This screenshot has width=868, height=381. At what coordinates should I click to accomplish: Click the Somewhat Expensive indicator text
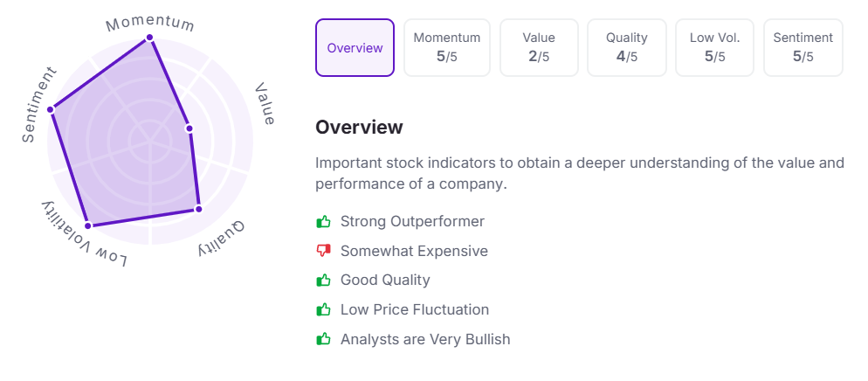point(414,252)
